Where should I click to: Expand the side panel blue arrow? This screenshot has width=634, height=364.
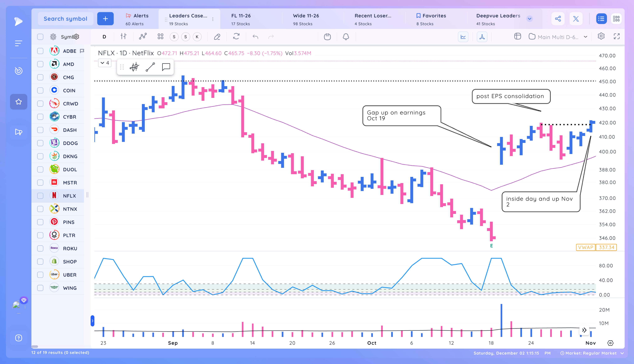pyautogui.click(x=92, y=321)
